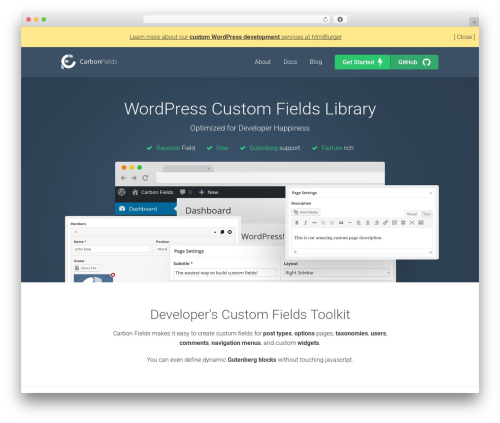500x423 pixels.
Task: Click the round extension icon beside address bar
Action: pos(340,19)
